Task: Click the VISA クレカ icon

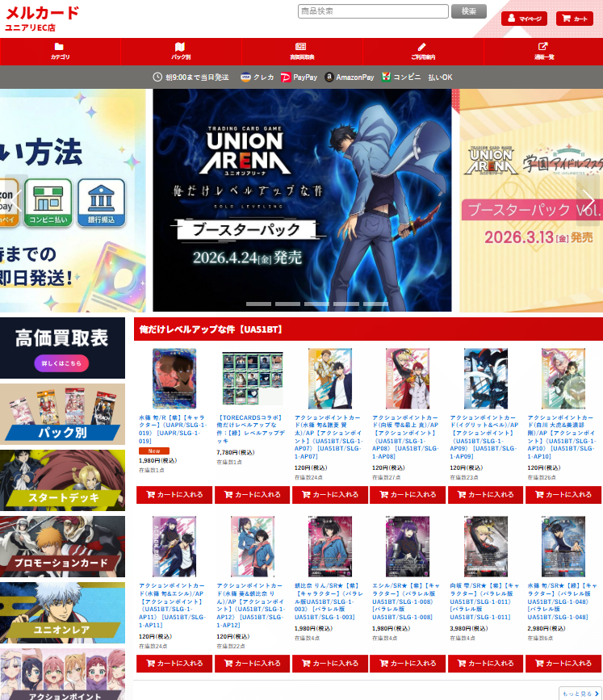Action: point(245,78)
